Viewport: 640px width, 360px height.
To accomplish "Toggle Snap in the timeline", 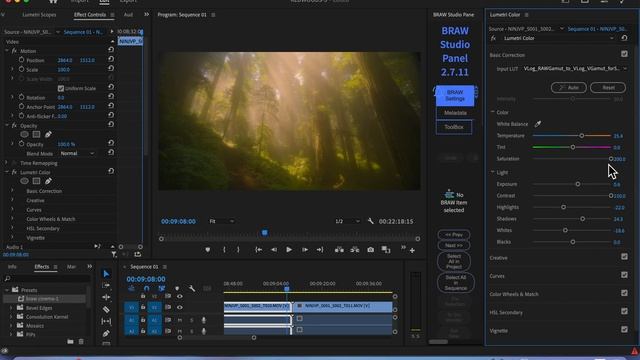I will click(x=147, y=289).
